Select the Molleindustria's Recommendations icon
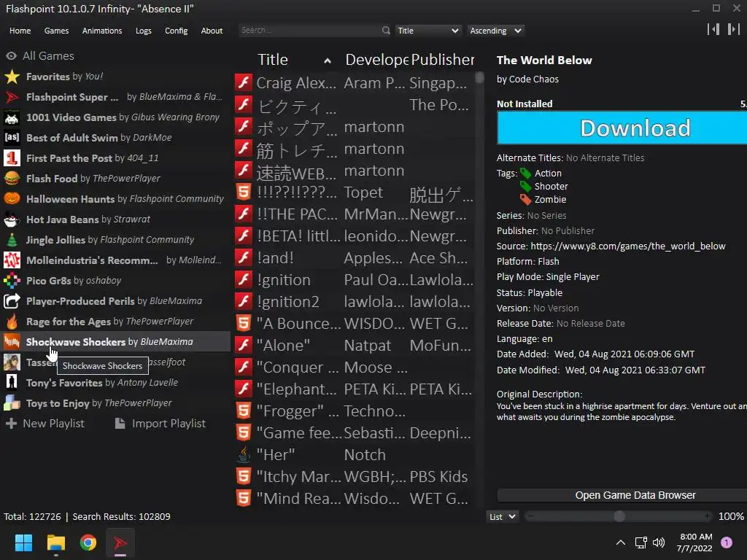Screen dimensions: 747x560 point(12,260)
